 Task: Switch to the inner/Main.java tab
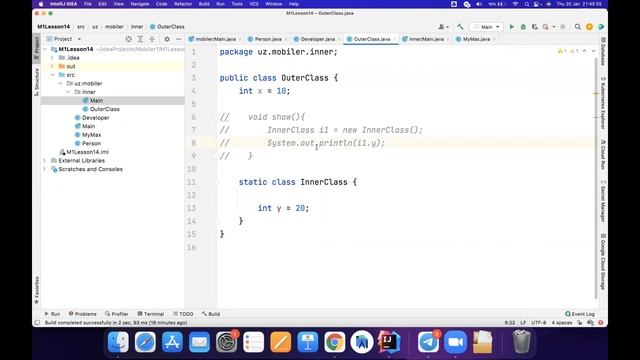[426, 39]
